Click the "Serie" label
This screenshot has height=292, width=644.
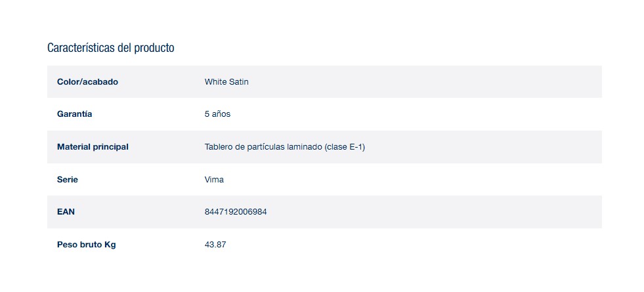coord(68,179)
